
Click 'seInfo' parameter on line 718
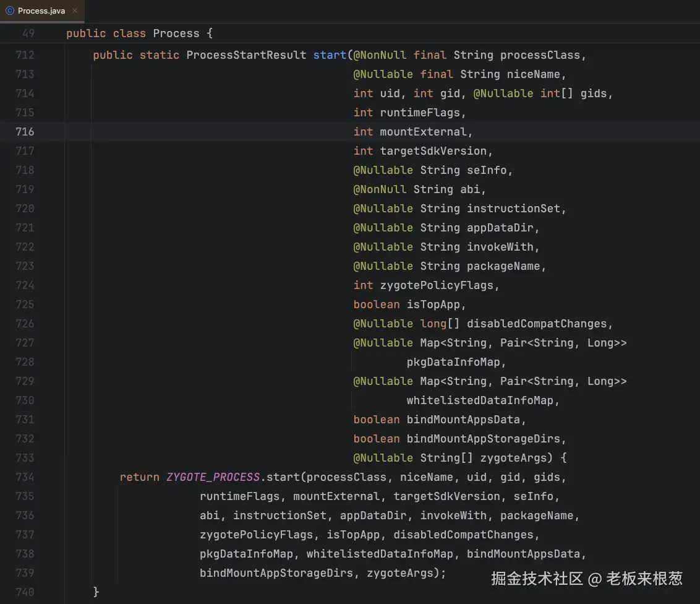(x=487, y=170)
